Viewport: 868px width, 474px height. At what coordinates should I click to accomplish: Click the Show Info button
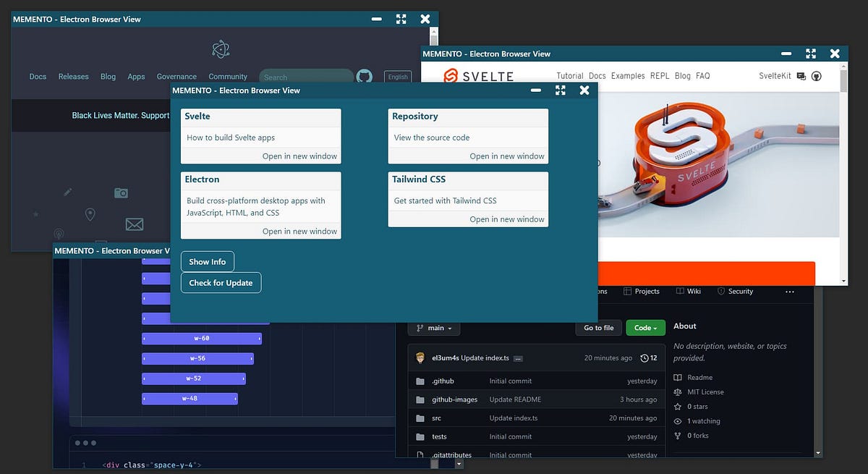tap(207, 261)
